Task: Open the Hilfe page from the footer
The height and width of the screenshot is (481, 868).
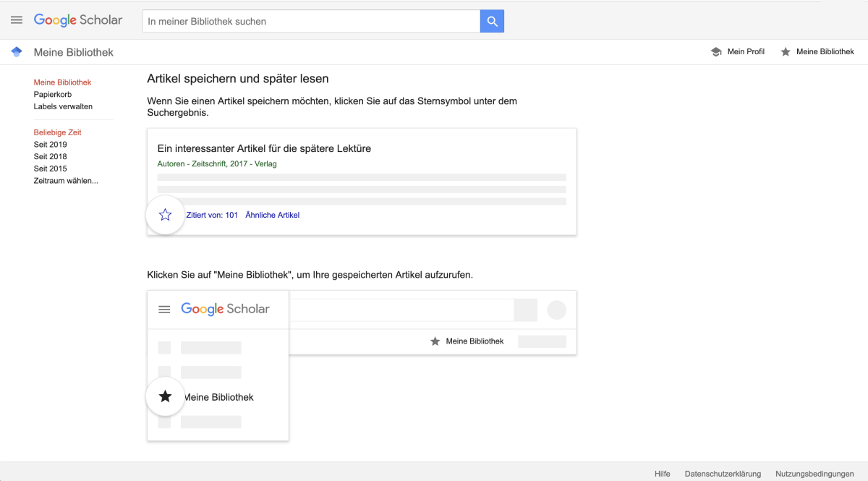Action: [x=662, y=473]
